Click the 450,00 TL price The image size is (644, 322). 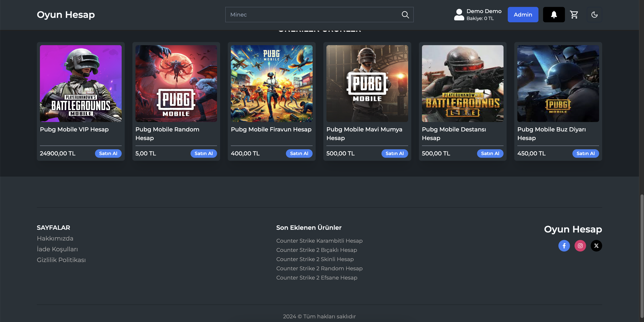pos(532,154)
